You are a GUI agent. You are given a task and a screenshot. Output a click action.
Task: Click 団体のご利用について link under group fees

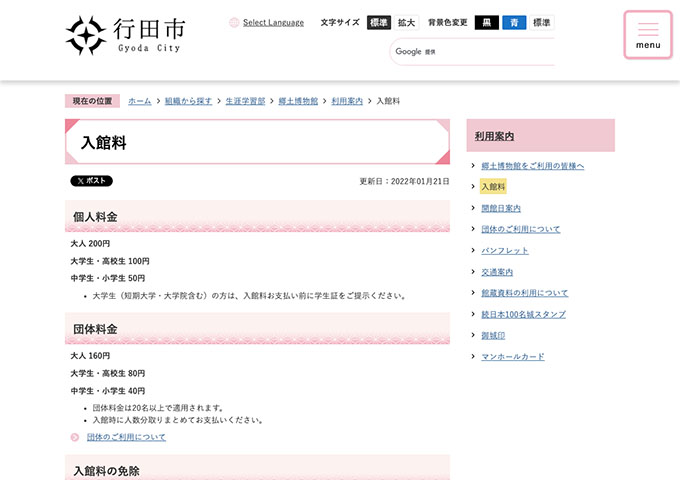pyautogui.click(x=126, y=437)
